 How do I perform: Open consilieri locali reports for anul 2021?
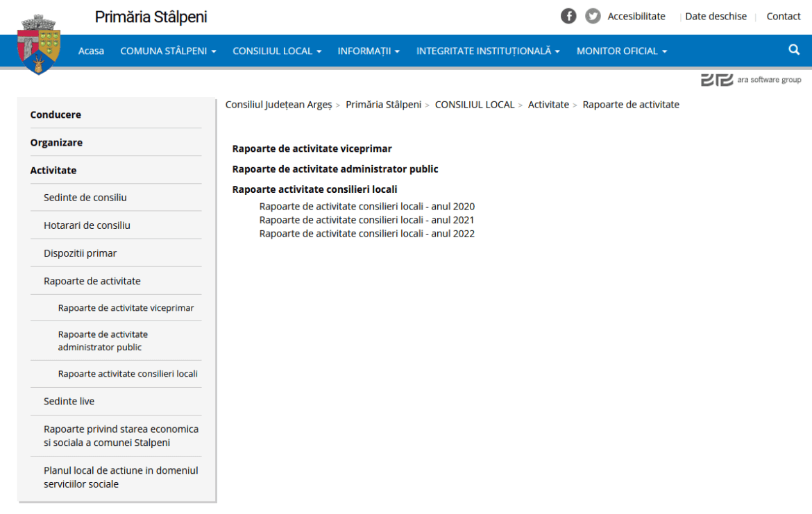[x=366, y=220]
